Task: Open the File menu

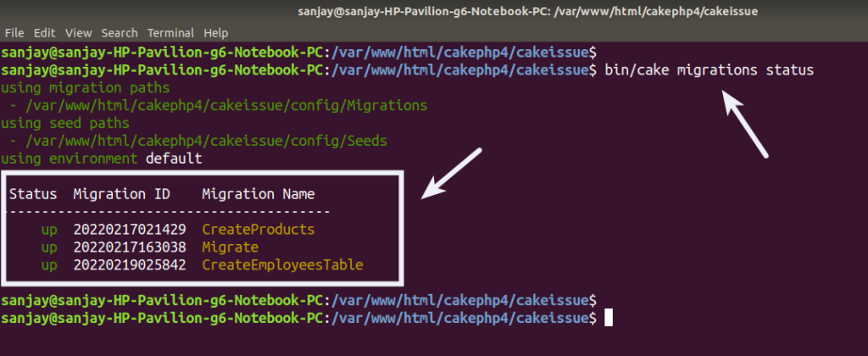Action: pos(14,33)
